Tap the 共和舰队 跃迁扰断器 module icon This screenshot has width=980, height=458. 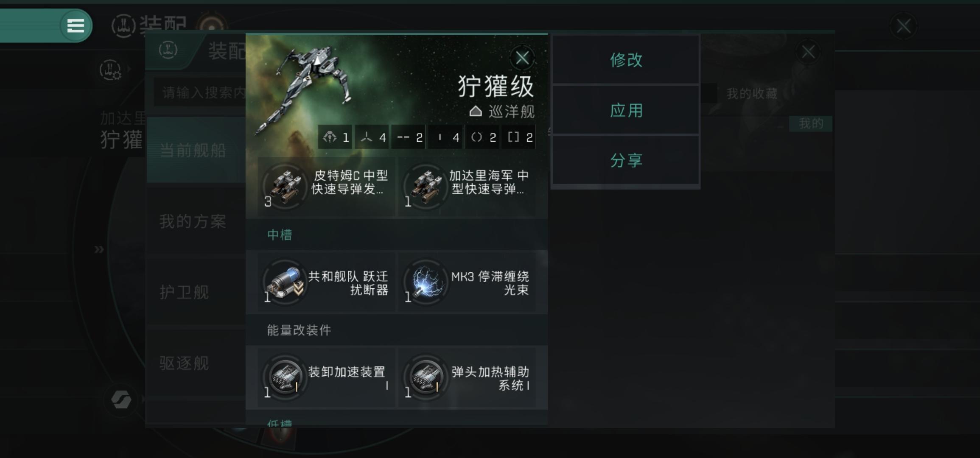point(285,281)
